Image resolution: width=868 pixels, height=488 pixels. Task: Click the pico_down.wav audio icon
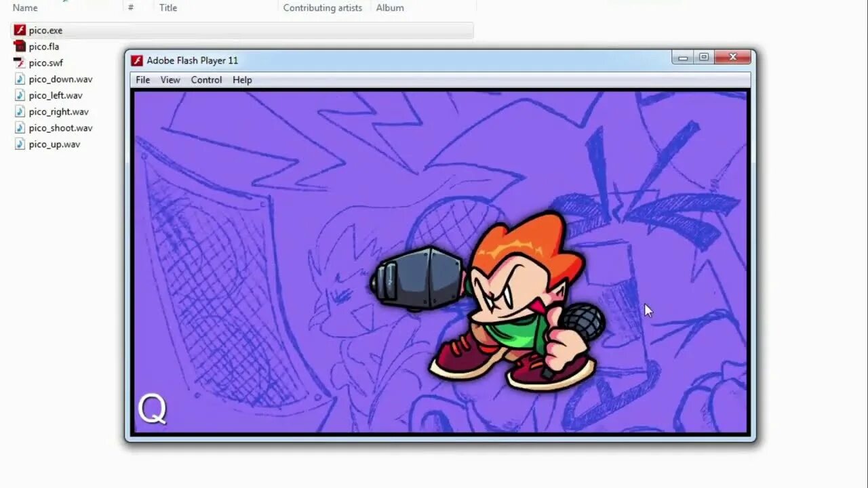[20, 79]
